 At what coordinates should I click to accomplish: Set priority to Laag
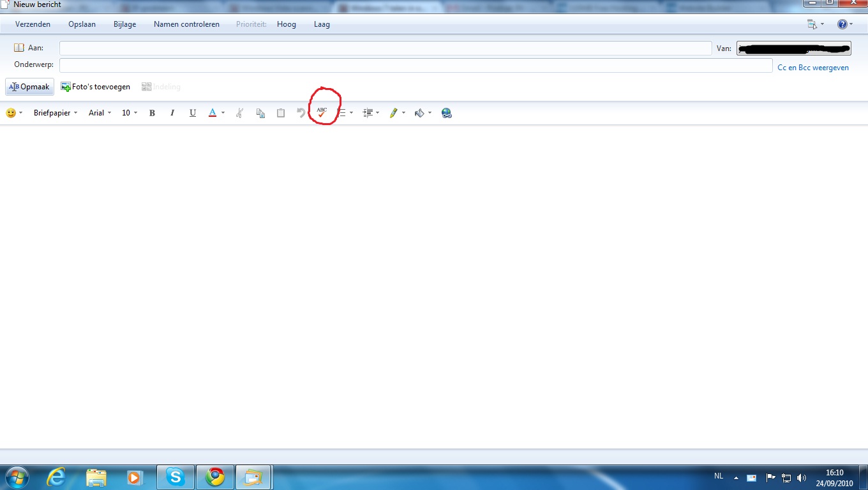[322, 24]
